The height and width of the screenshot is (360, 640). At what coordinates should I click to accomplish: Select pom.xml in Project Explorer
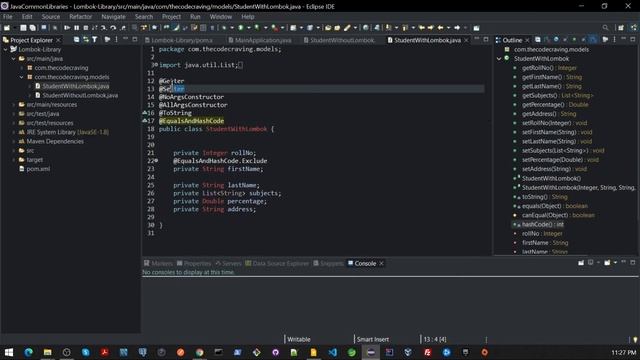pos(38,169)
